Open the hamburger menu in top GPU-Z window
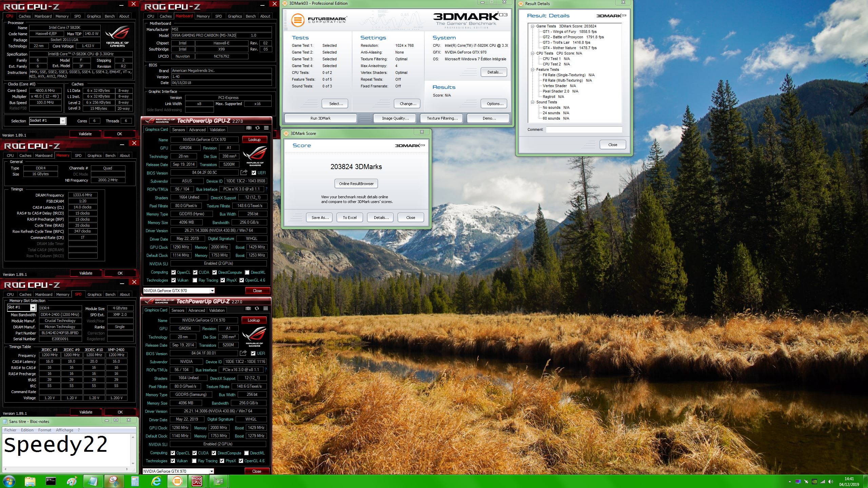Screen dimensions: 868x488 point(266,128)
